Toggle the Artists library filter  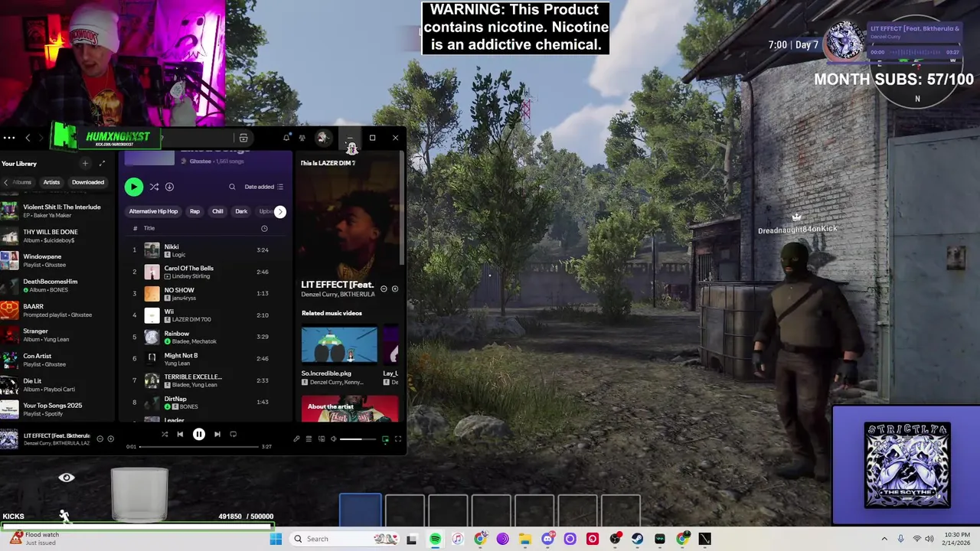51,182
